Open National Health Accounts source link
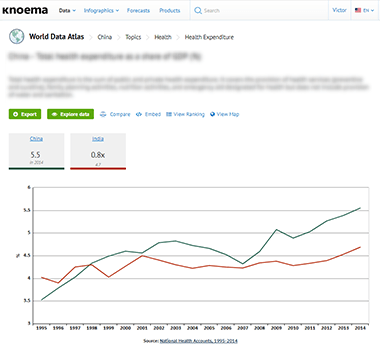This screenshot has width=380, height=360. (199, 341)
